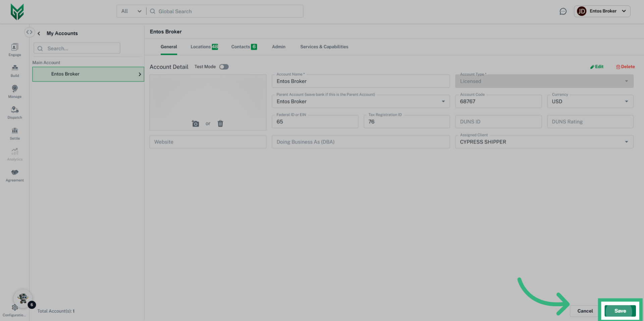Image resolution: width=644 pixels, height=321 pixels.
Task: Click the Account Name field
Action: click(x=361, y=81)
